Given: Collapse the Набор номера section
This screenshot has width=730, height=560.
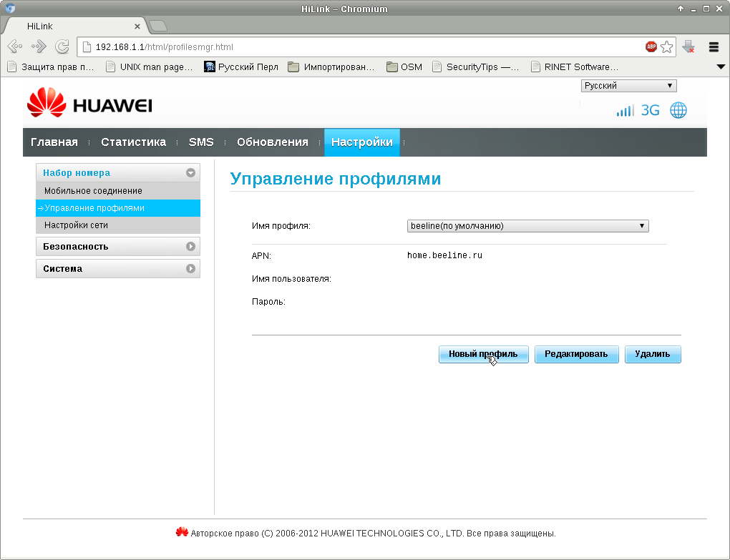Looking at the screenshot, I should pyautogui.click(x=118, y=172).
